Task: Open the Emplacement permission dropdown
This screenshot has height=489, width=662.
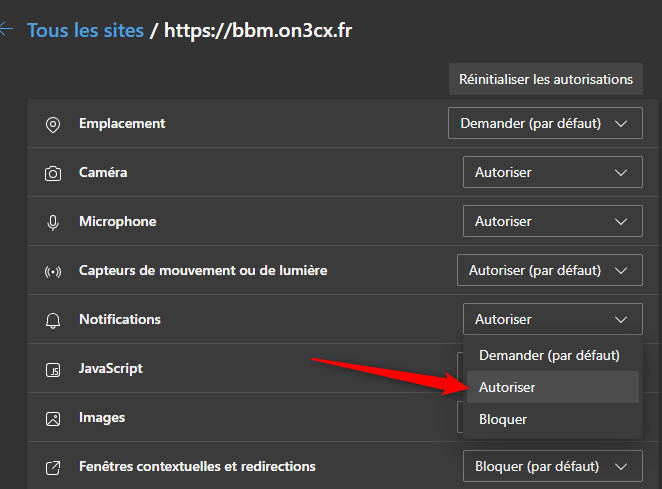Action: pyautogui.click(x=544, y=124)
